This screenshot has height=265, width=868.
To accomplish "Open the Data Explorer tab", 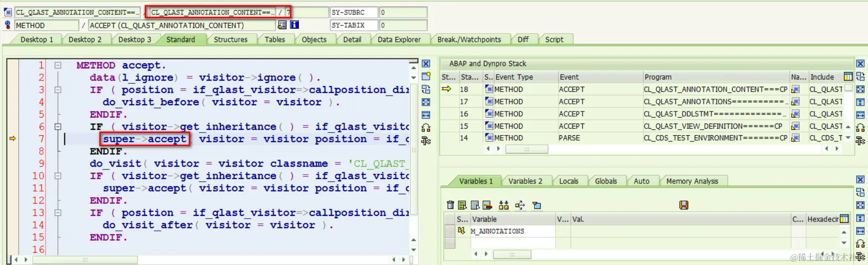I will click(x=399, y=39).
